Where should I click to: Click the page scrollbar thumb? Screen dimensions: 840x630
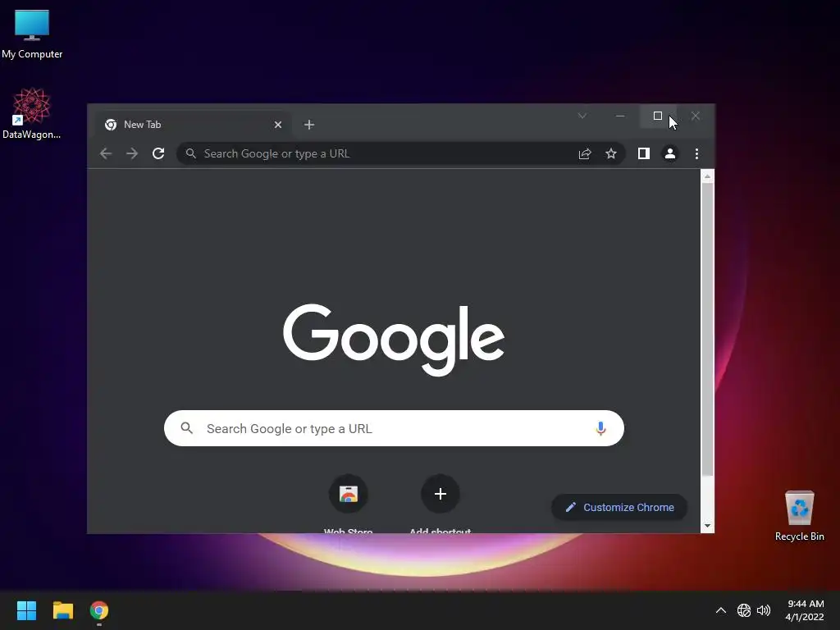point(707,330)
